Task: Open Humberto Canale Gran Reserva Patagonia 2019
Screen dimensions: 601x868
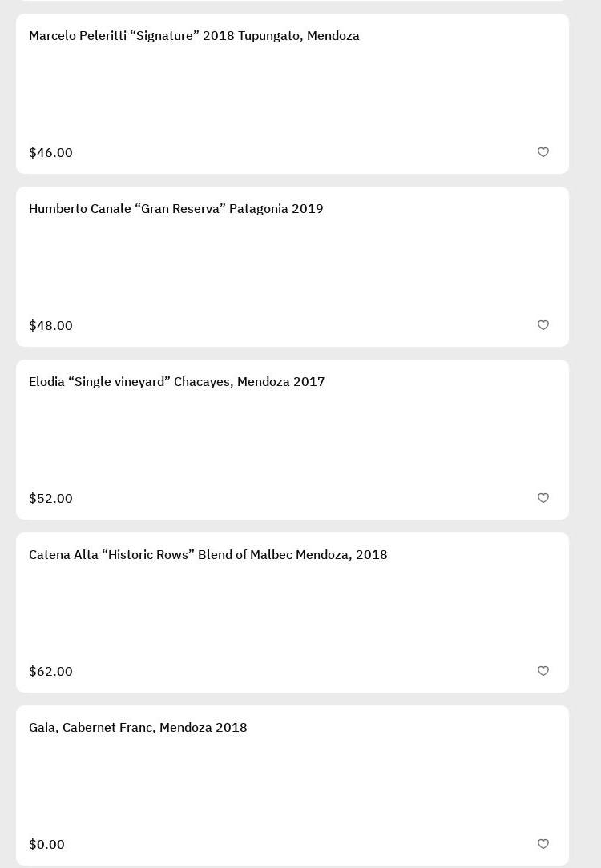Action: click(176, 209)
